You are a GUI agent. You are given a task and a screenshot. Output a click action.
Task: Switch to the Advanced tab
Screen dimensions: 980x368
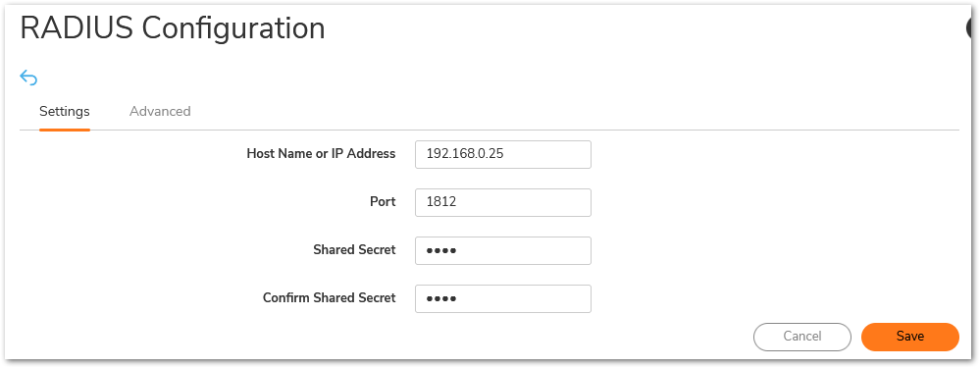click(x=160, y=111)
